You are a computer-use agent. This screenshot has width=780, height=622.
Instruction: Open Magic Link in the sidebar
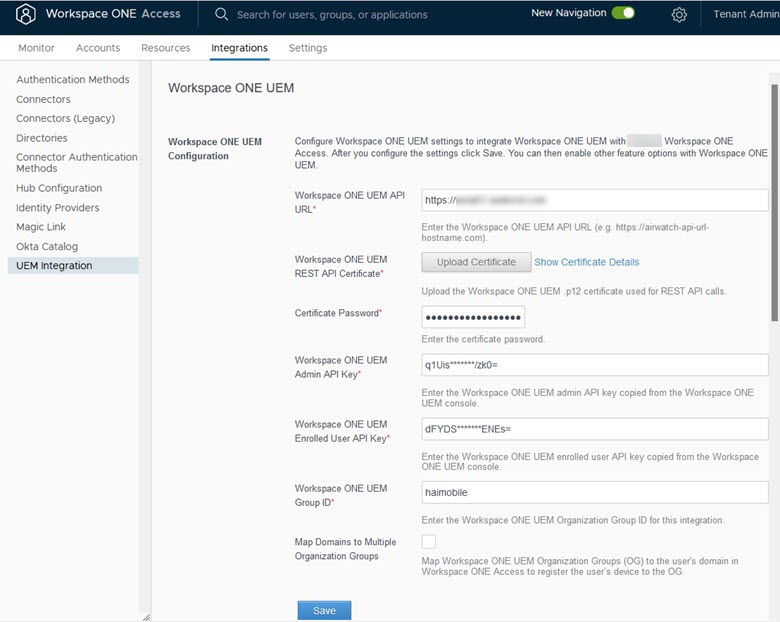(x=41, y=227)
